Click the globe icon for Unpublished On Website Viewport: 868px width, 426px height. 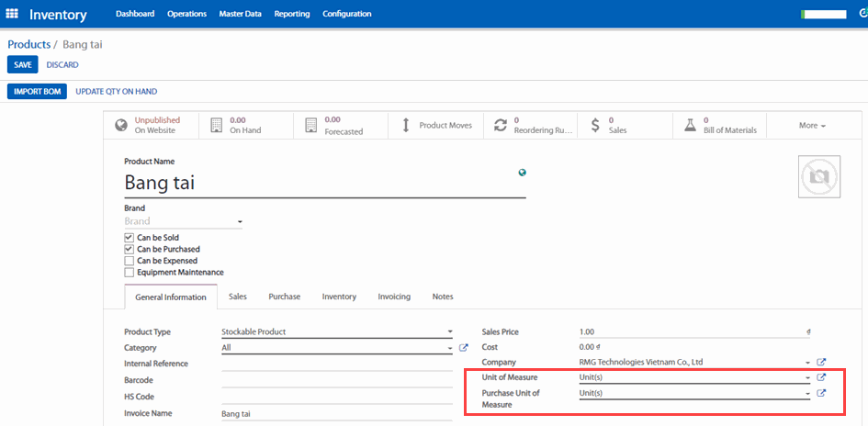(x=121, y=125)
